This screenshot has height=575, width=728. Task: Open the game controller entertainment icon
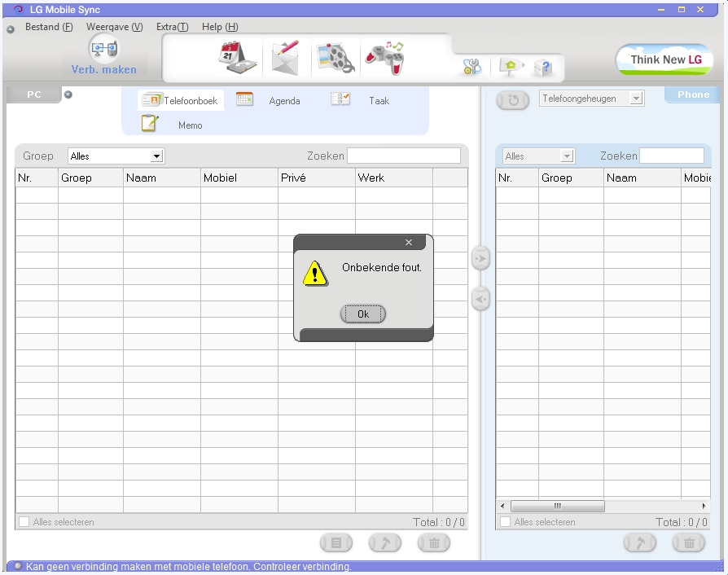(x=385, y=58)
